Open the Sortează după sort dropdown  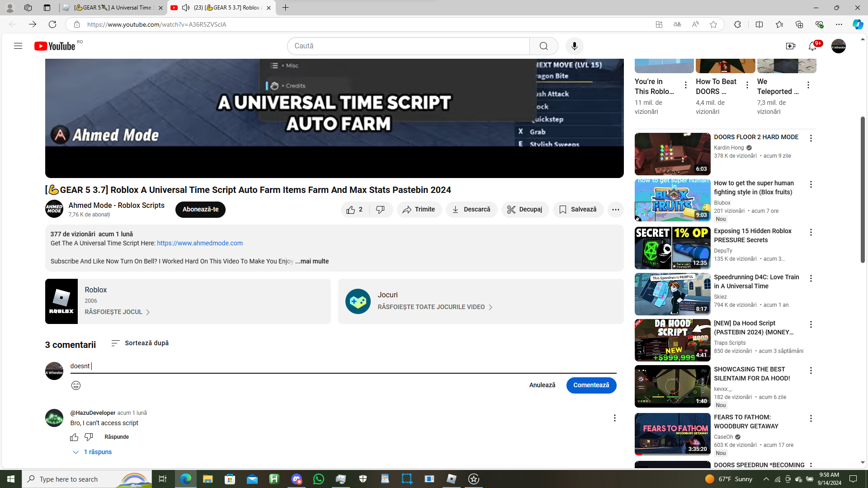(x=140, y=343)
